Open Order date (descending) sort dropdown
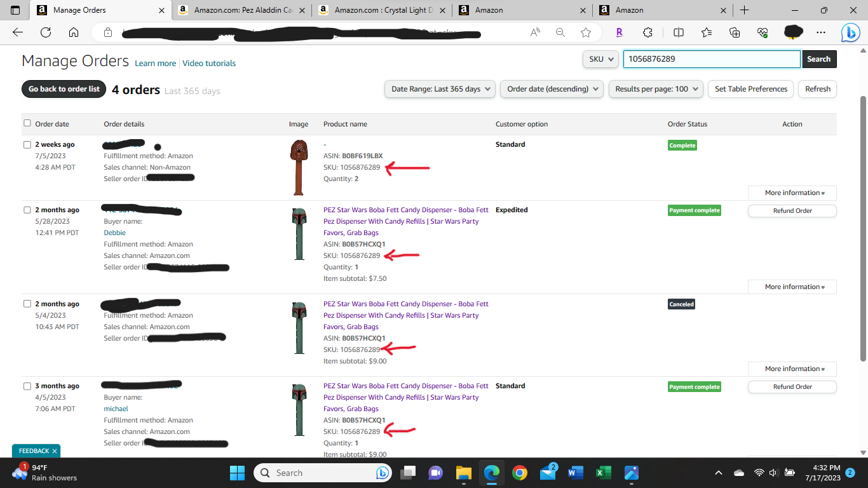The image size is (868, 488). (552, 89)
